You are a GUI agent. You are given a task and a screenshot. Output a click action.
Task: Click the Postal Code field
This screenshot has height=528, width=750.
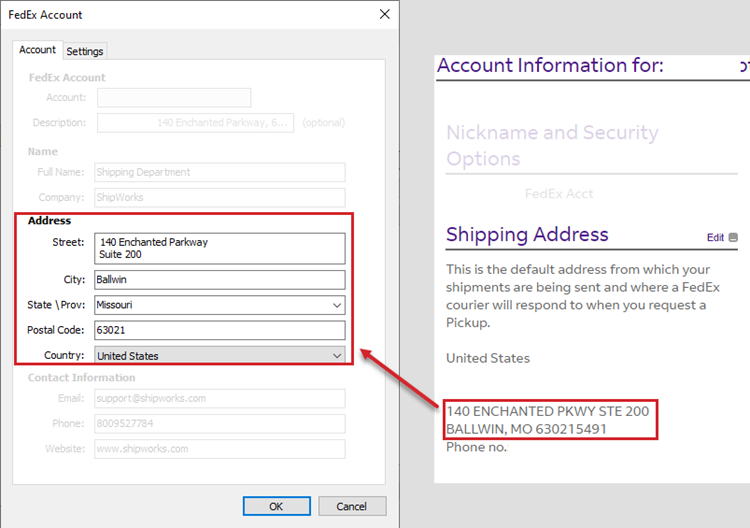pos(220,330)
